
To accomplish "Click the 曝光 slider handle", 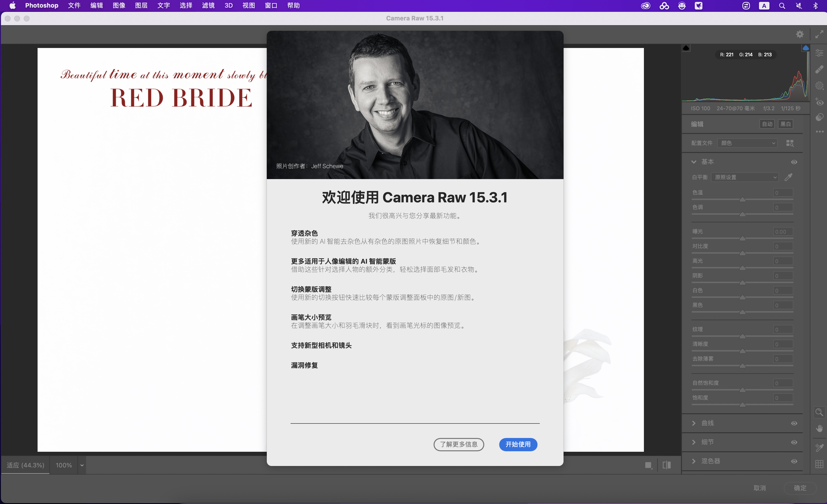I will click(742, 238).
